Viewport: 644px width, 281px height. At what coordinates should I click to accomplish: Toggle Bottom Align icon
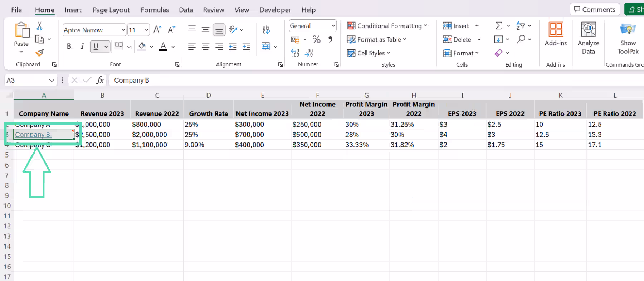(219, 30)
